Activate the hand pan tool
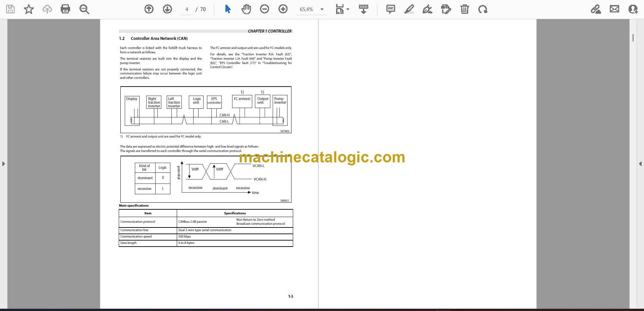 (x=246, y=9)
